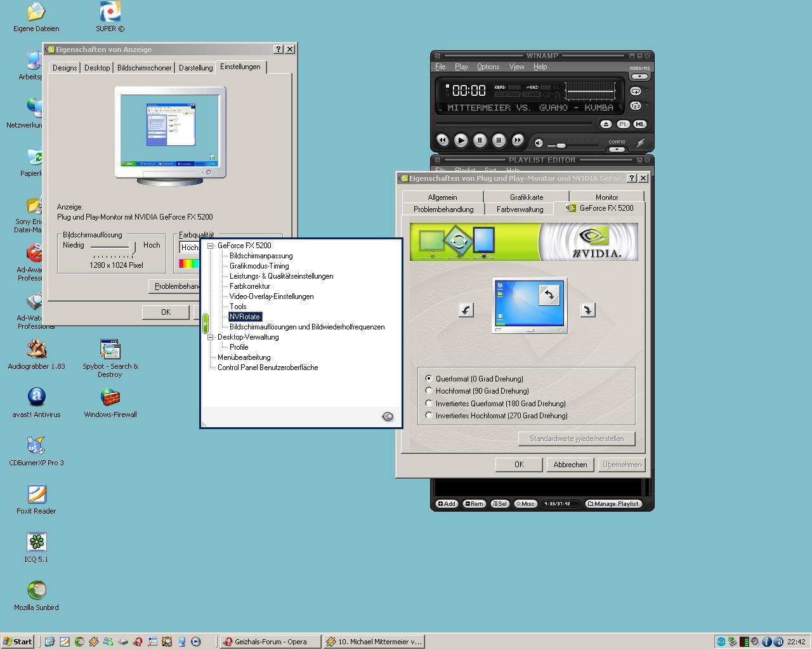Collapse GeForce FX 5200 tree node
The width and height of the screenshot is (812, 650).
[x=211, y=246]
